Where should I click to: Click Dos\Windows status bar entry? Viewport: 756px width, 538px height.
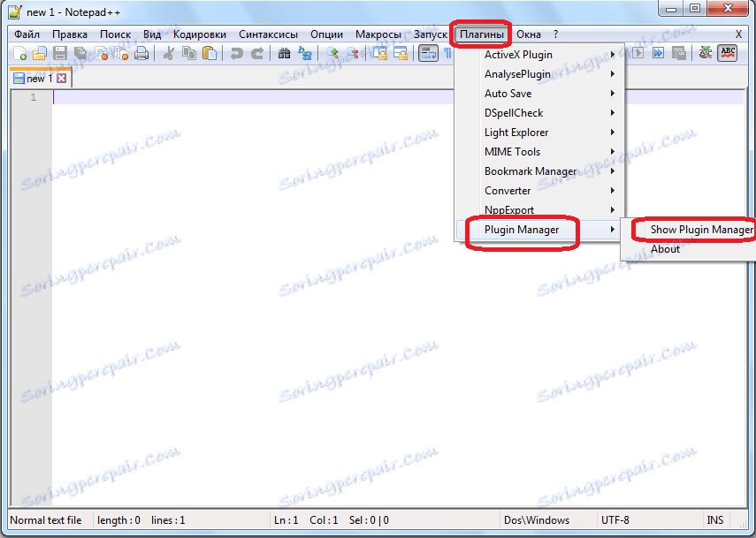coord(537,520)
